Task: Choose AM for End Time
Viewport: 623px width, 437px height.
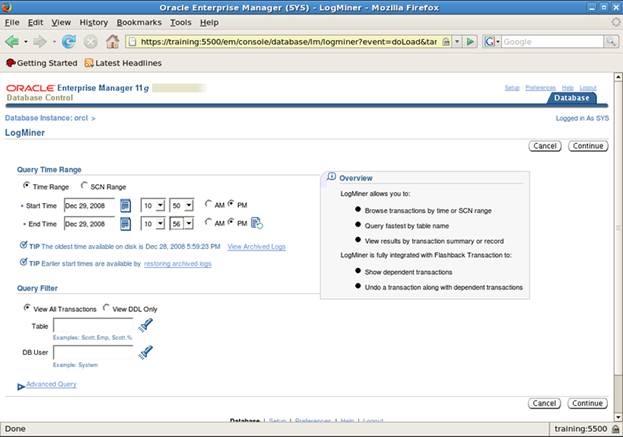Action: point(208,222)
